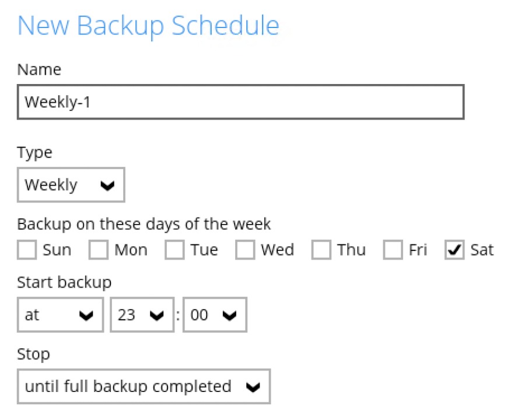Click 'Backup on these days of the week' label
The width and height of the screenshot is (514, 420).
pos(144,224)
